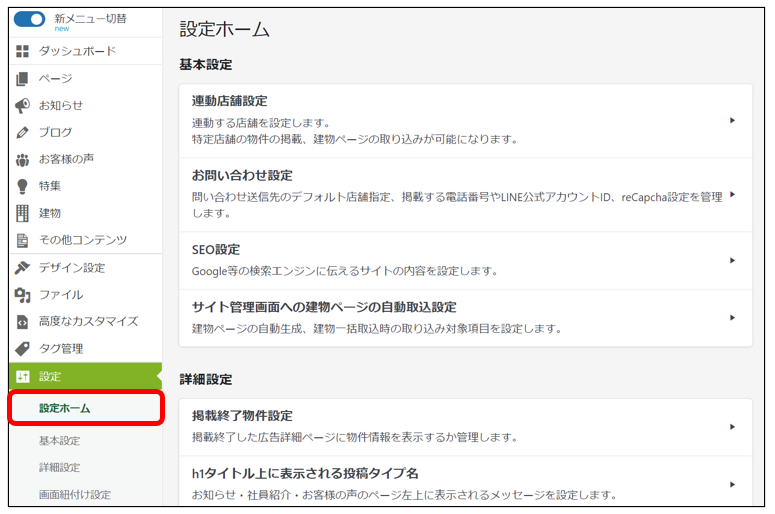Click the 建物 building icon
Screen dimensions: 775x514
[x=23, y=213]
